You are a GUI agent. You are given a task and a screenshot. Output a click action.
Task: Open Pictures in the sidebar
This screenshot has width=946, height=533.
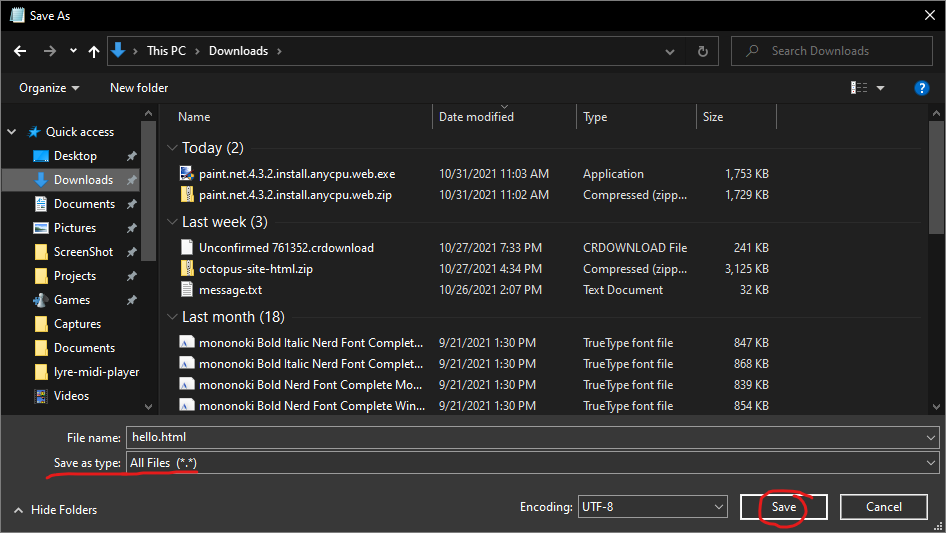click(x=75, y=228)
